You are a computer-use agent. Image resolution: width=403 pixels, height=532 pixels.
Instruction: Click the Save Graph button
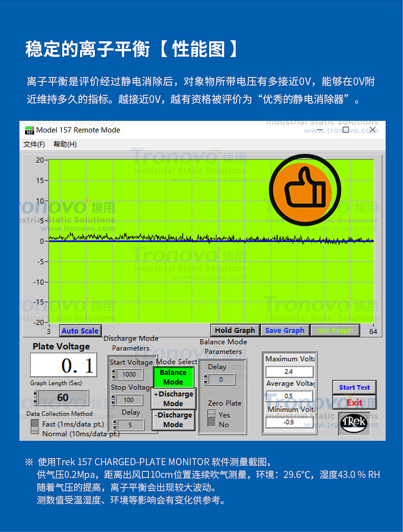pos(285,330)
